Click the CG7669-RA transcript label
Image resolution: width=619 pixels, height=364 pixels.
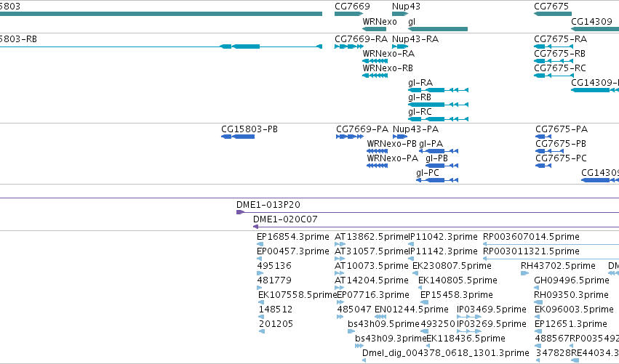[x=362, y=39]
